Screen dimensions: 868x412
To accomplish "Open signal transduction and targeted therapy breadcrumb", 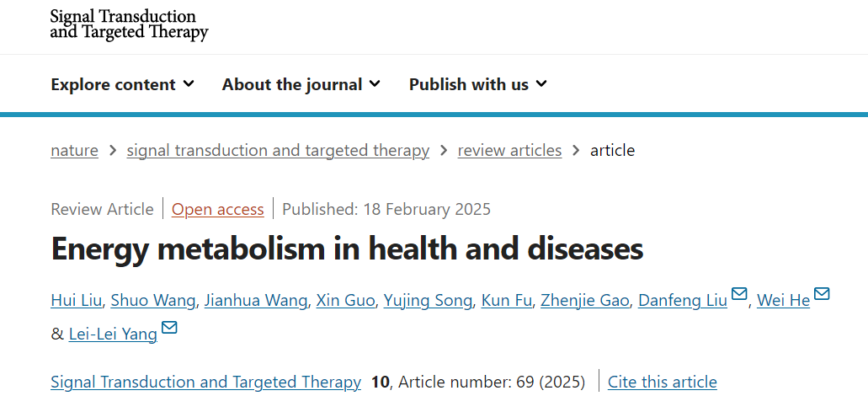I will 278,151.
